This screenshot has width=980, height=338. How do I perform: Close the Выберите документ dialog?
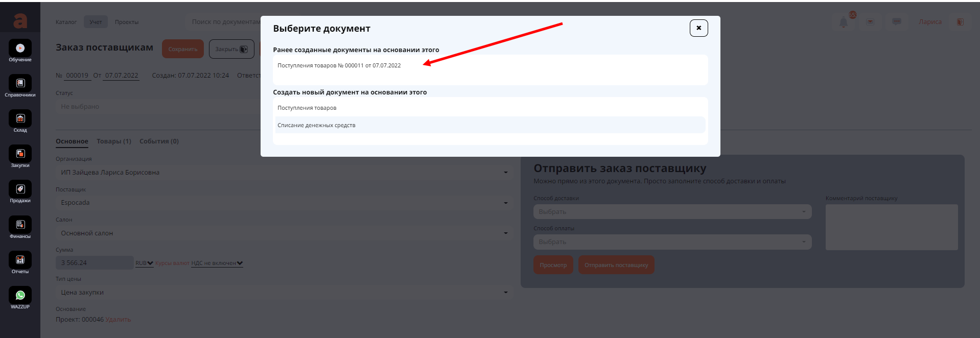coord(698,28)
